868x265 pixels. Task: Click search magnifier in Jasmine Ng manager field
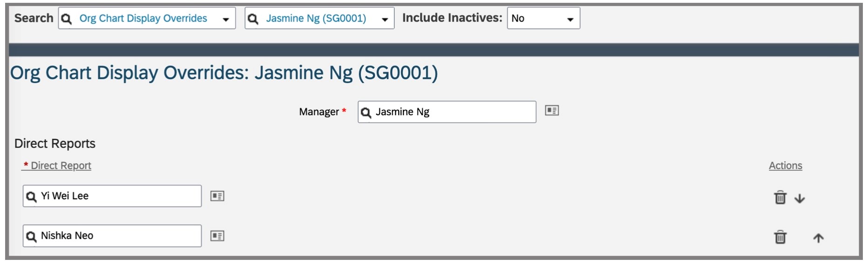pyautogui.click(x=366, y=113)
